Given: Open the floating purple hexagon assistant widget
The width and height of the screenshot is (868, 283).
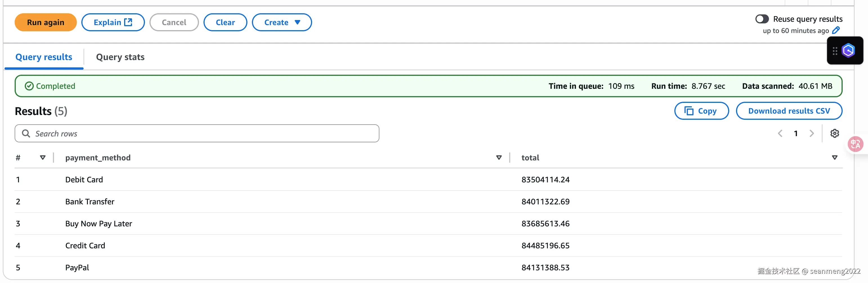Looking at the screenshot, I should tap(849, 50).
